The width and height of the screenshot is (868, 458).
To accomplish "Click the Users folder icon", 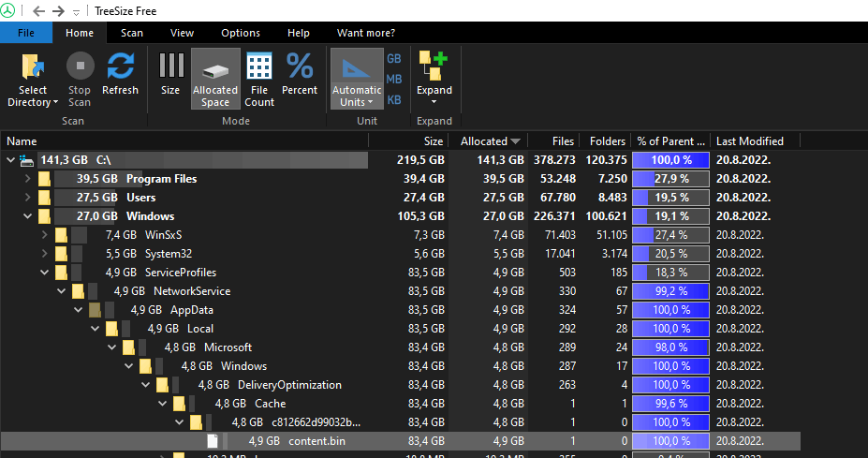I will [x=44, y=198].
